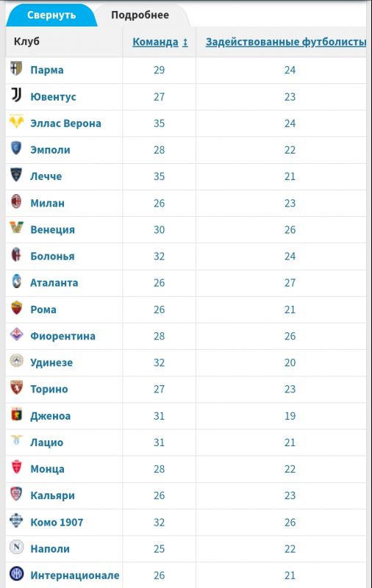This screenshot has width=372, height=588.
Task: Select the Venezia club logo
Action: pos(16,228)
